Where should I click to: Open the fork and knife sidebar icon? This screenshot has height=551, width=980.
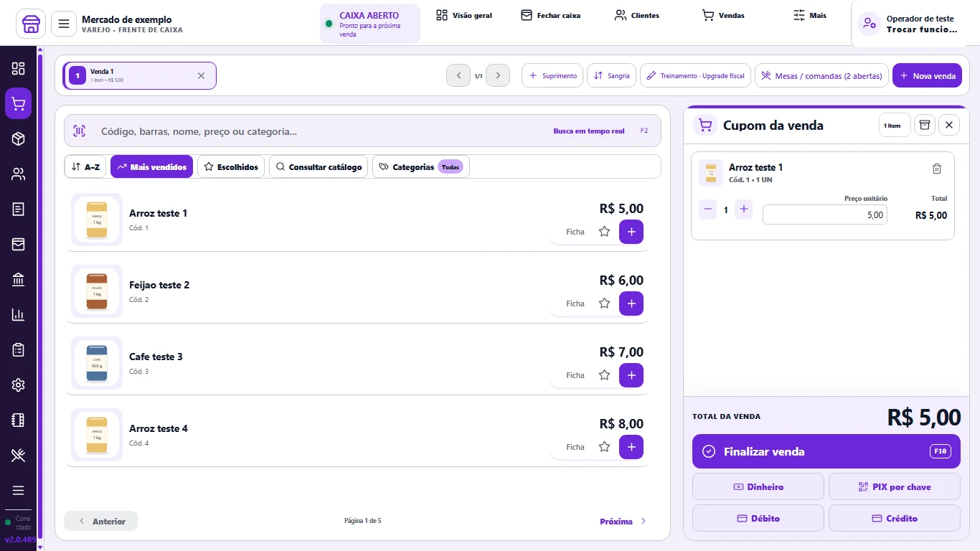(19, 455)
